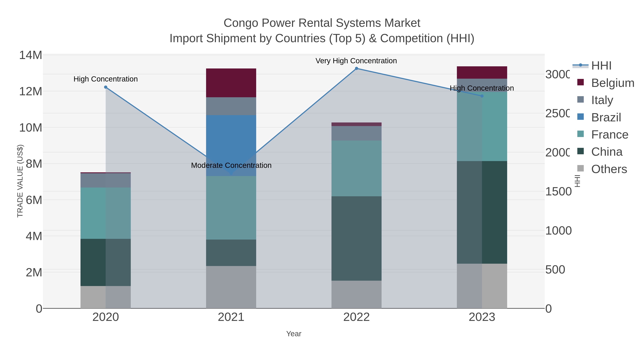Click the 1500 HHI axis tick label
The height and width of the screenshot is (362, 644).
558,192
